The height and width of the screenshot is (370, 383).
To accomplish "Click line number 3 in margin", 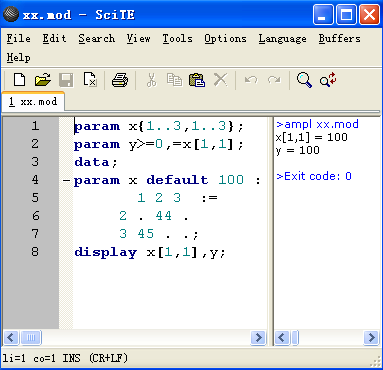I will click(x=35, y=162).
